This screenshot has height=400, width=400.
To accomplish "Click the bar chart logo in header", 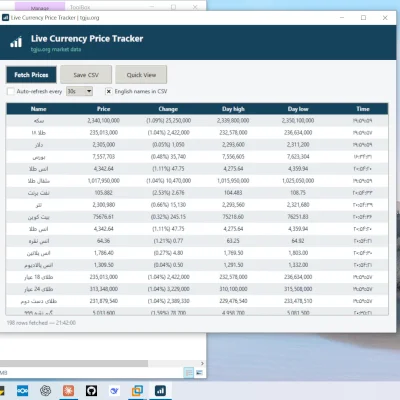I will click(x=16, y=42).
